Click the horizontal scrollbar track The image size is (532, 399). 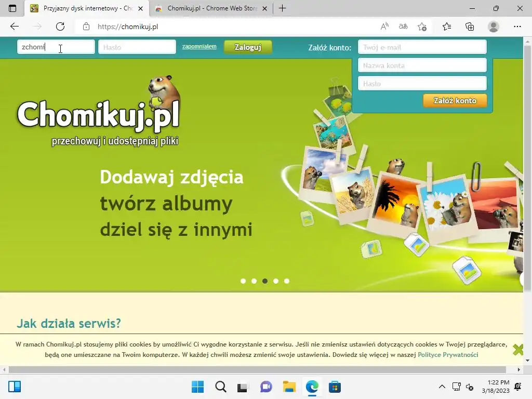click(257, 369)
